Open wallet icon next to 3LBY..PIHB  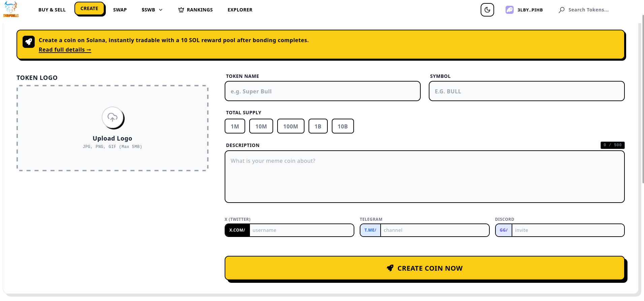(509, 10)
